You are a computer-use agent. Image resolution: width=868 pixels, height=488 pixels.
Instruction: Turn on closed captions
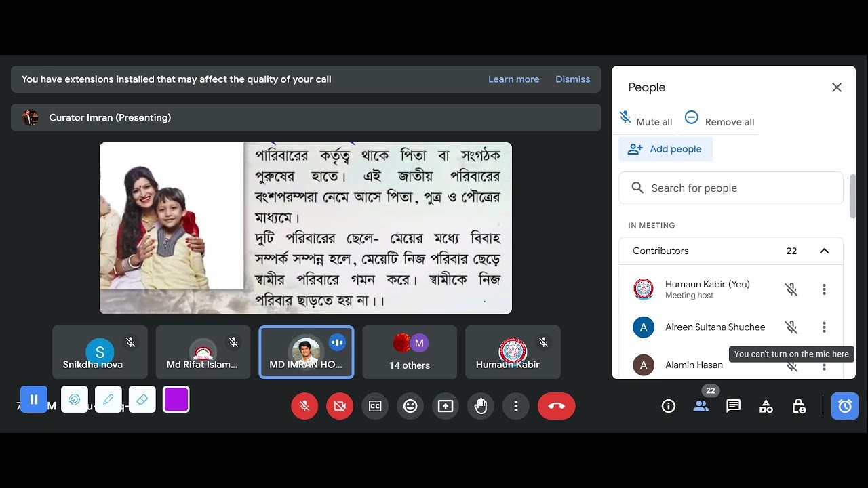pos(375,406)
